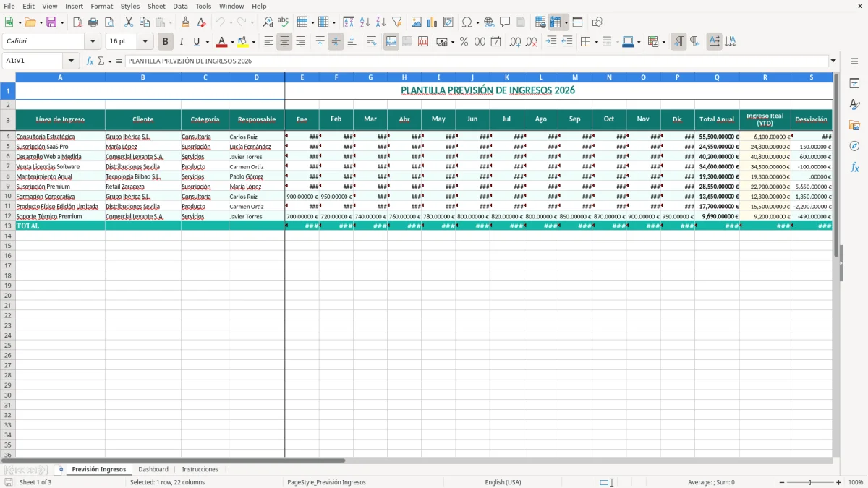Sort descending Z to A
The width and height of the screenshot is (868, 488).
(381, 22)
